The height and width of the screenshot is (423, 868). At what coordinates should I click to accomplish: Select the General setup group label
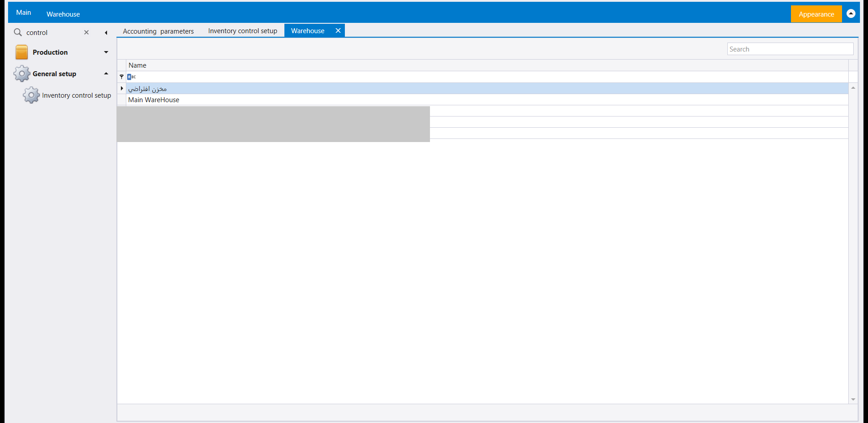(x=55, y=74)
